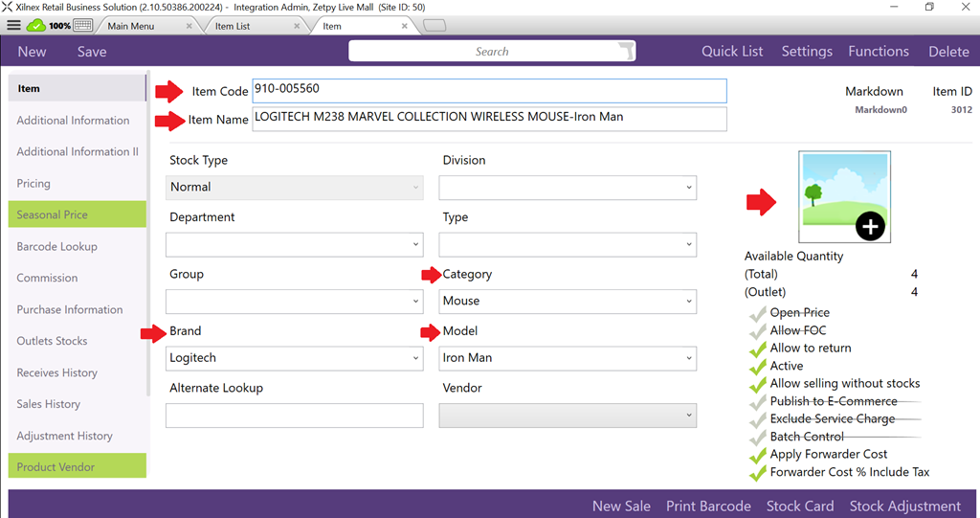
Task: Click the item image thumbnail
Action: tap(844, 196)
